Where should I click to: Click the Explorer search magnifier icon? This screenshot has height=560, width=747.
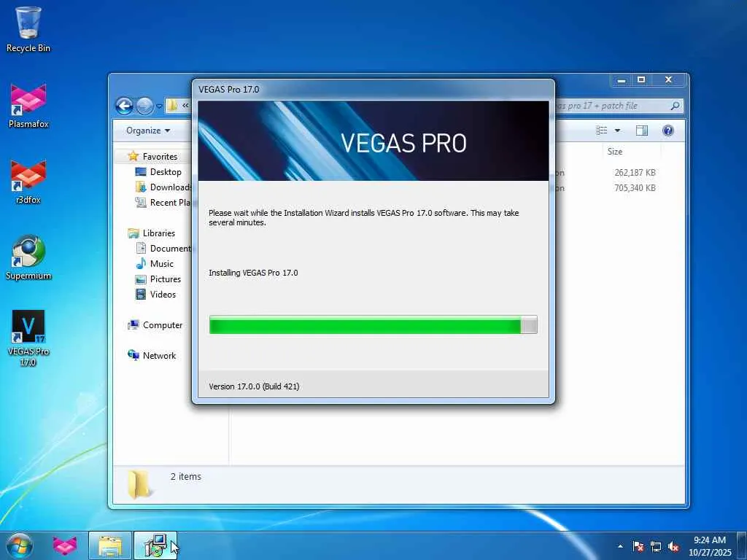(675, 106)
